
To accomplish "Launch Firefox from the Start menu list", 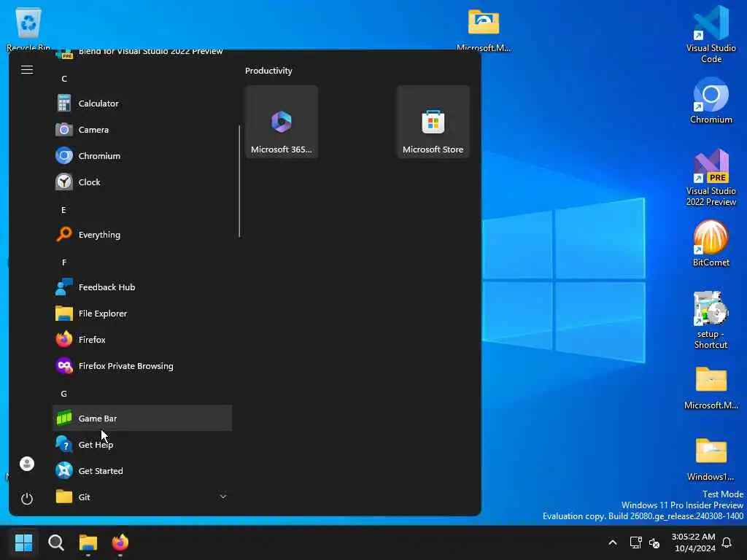I will coord(142,340).
